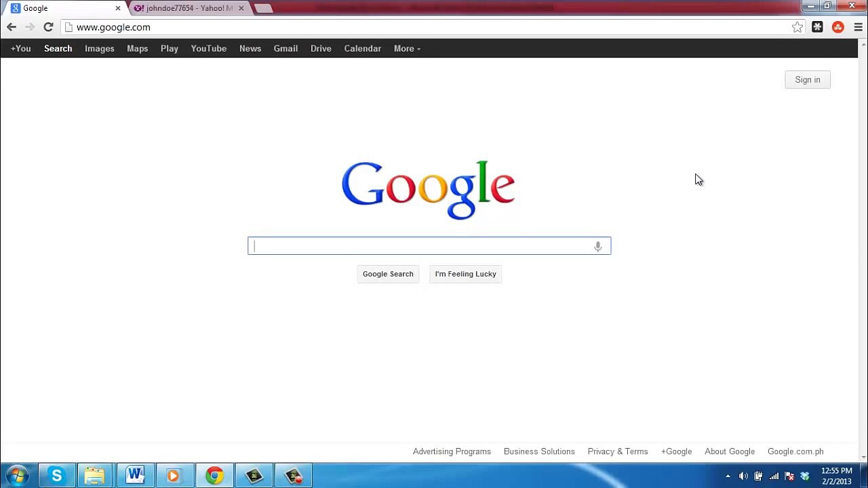This screenshot has width=868, height=488.
Task: Open the Windows Start menu
Action: coord(17,476)
